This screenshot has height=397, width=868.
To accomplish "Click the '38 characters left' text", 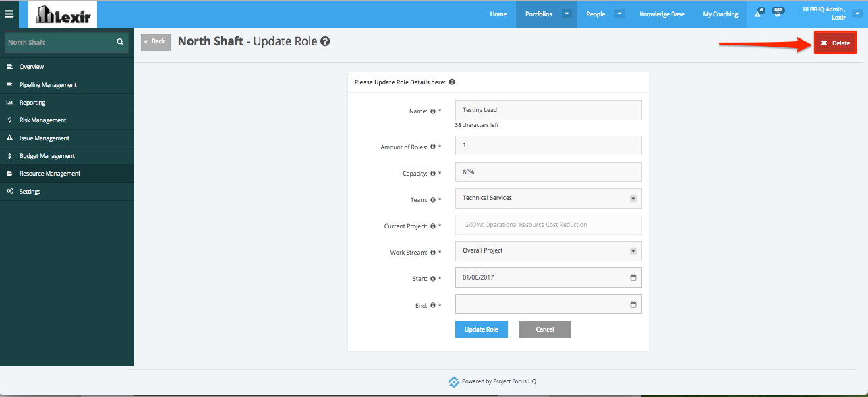I will (477, 125).
